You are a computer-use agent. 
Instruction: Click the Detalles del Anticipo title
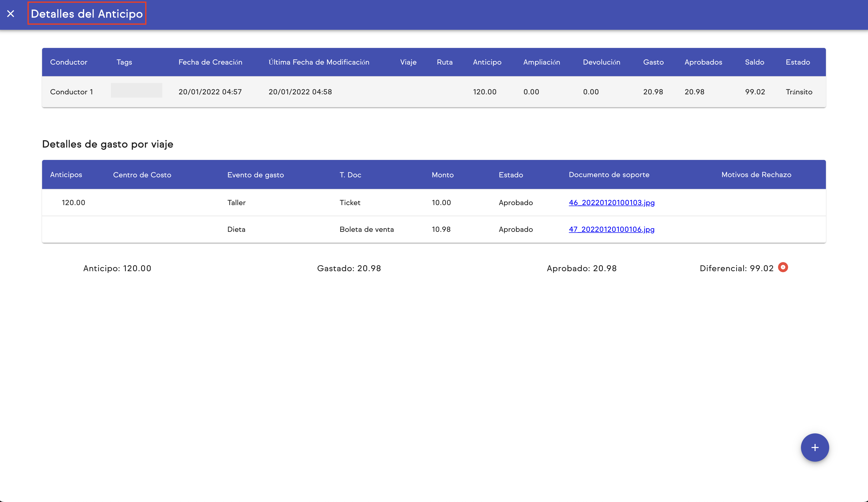(x=87, y=14)
